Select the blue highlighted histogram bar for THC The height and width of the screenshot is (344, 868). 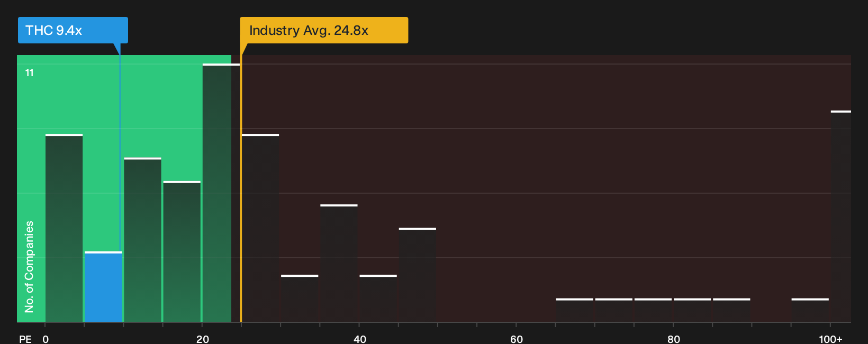pyautogui.click(x=103, y=287)
